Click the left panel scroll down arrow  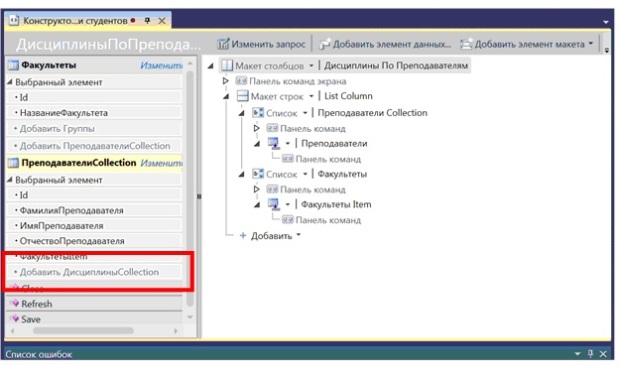tap(190, 317)
